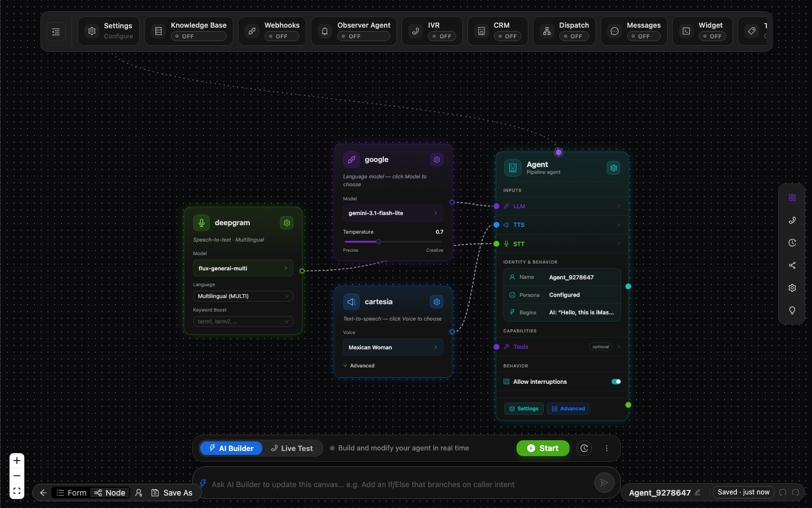Click the undo arrow icon
The image size is (812, 508).
[783, 492]
